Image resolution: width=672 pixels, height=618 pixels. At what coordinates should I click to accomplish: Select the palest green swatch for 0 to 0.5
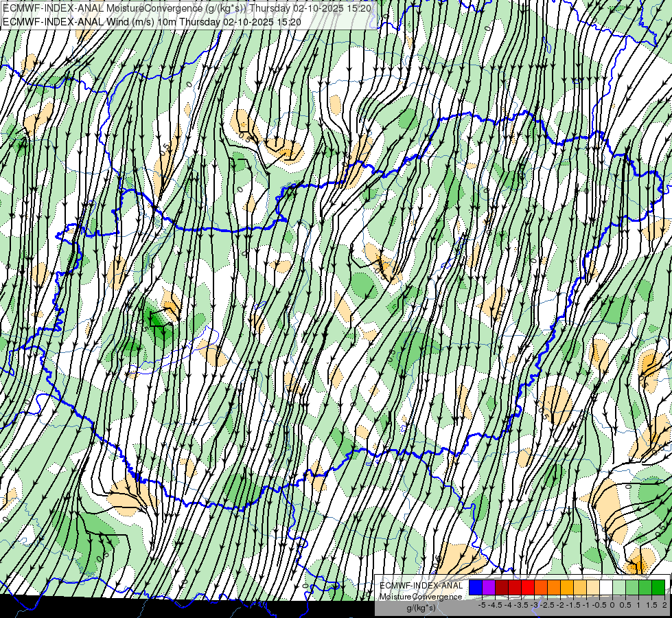(x=619, y=587)
